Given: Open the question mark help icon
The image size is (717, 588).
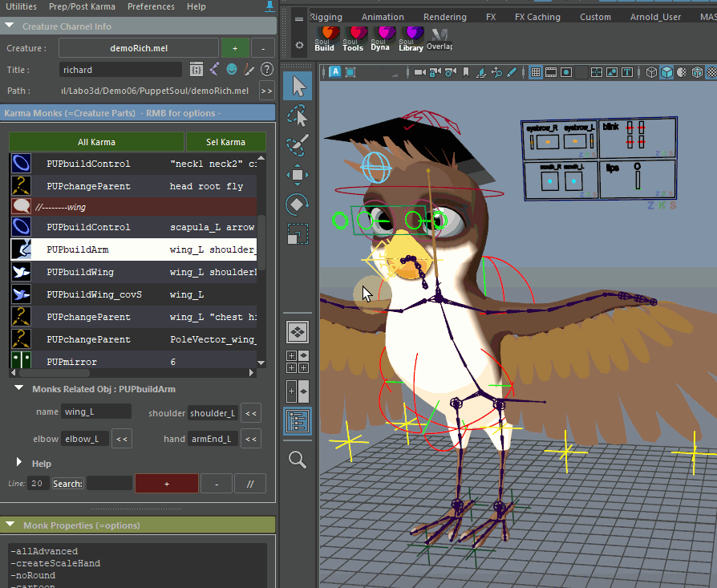Looking at the screenshot, I should 266,70.
